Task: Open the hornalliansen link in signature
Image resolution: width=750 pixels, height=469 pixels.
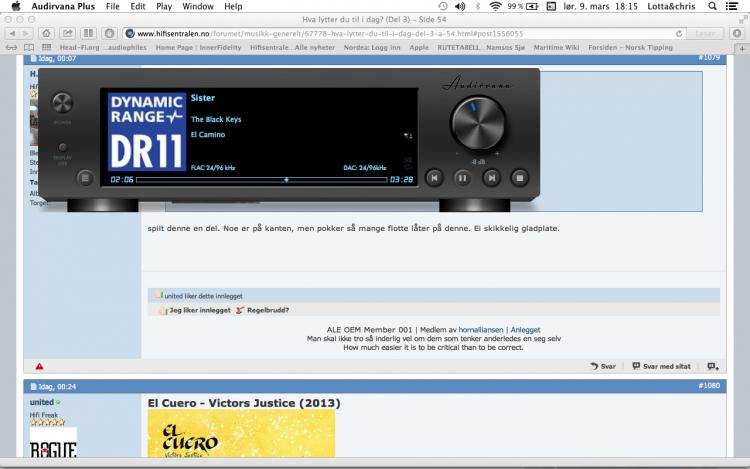Action: pos(481,330)
